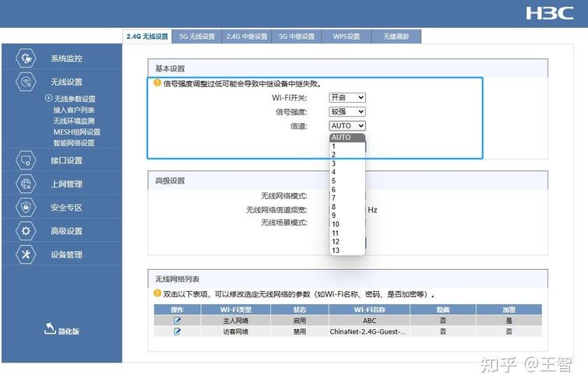Click the 高级设置 menu label
This screenshot has height=389, width=588.
coord(67,231)
